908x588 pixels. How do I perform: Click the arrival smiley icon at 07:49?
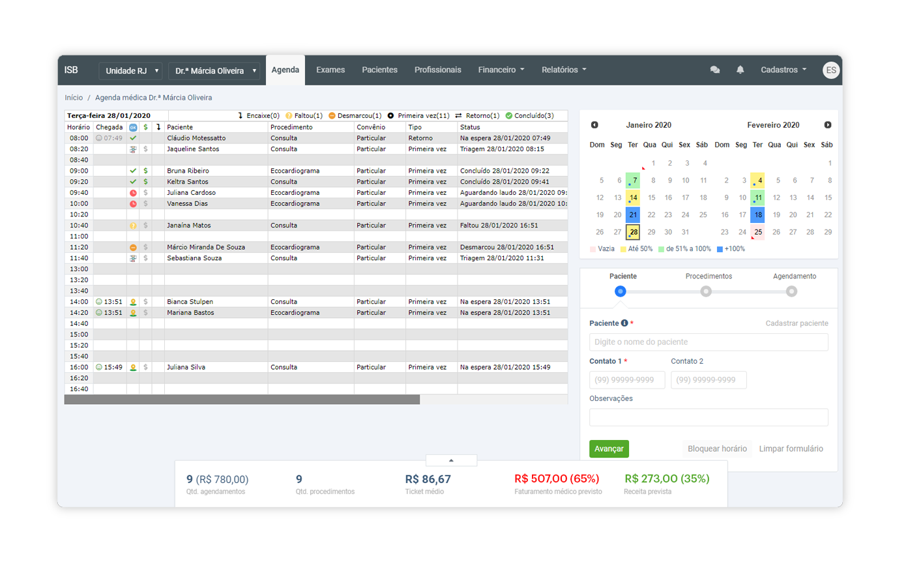pos(99,138)
